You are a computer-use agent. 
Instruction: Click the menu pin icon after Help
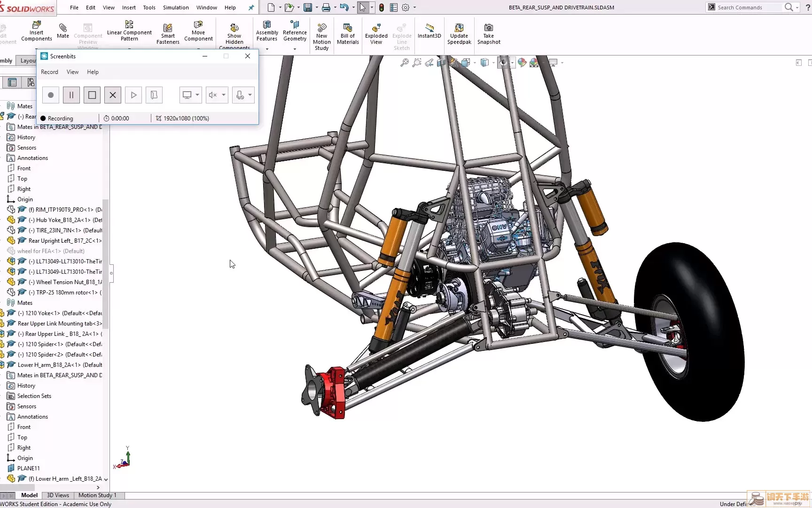251,8
